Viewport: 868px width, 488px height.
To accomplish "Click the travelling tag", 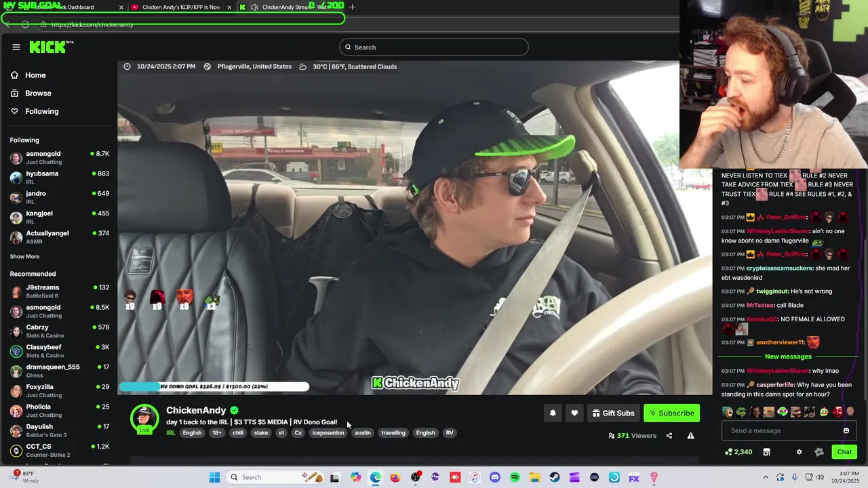I will 393,433.
